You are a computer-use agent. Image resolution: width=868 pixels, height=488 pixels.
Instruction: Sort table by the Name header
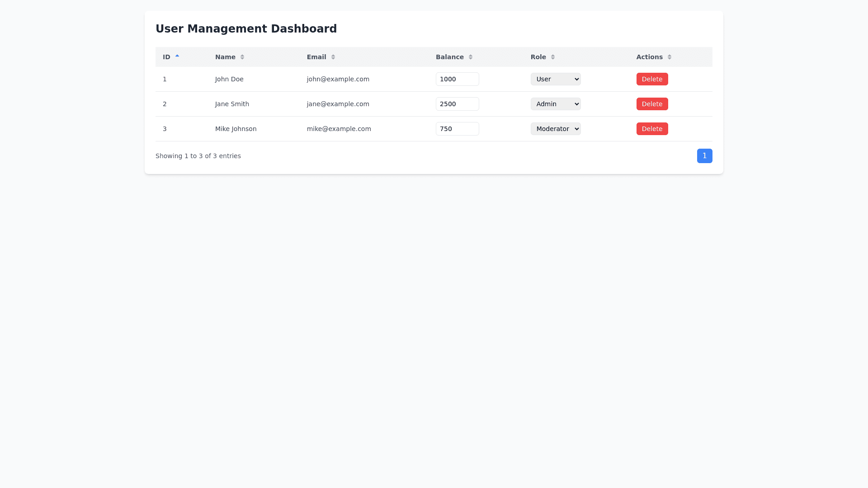pos(225,57)
